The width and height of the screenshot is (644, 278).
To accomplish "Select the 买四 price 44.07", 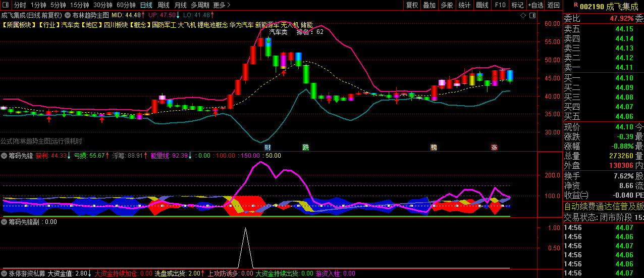I will (x=624, y=107).
